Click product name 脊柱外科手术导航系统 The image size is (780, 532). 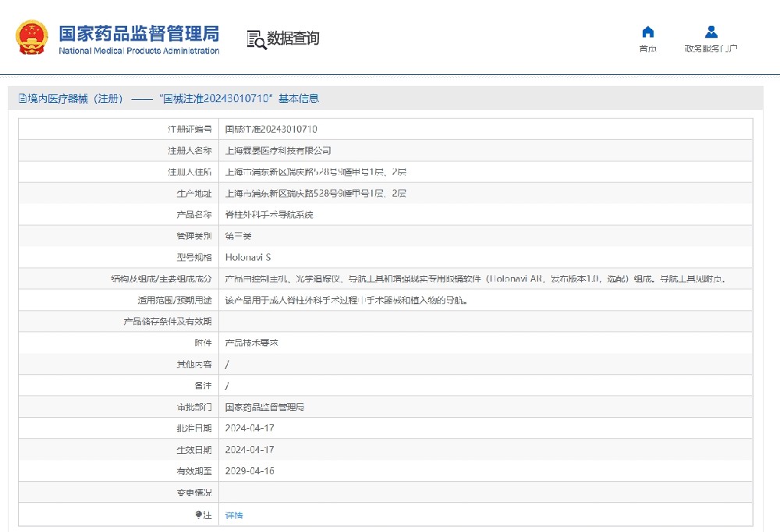(x=269, y=214)
